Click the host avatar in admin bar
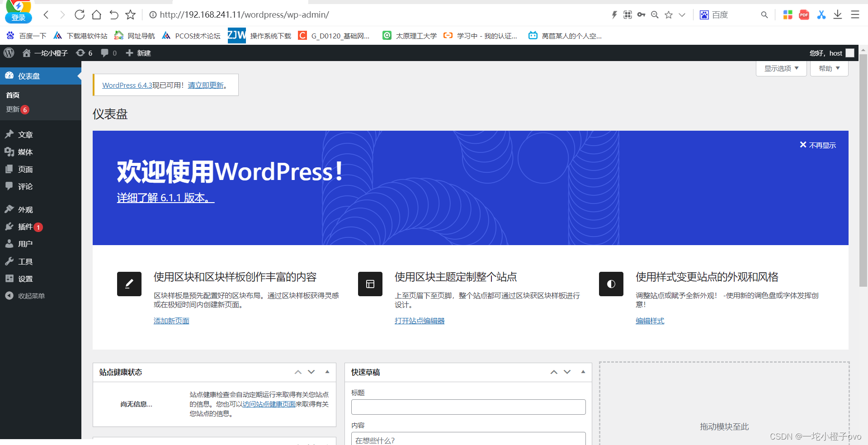Screen dimensions: 868x445 click(850, 53)
